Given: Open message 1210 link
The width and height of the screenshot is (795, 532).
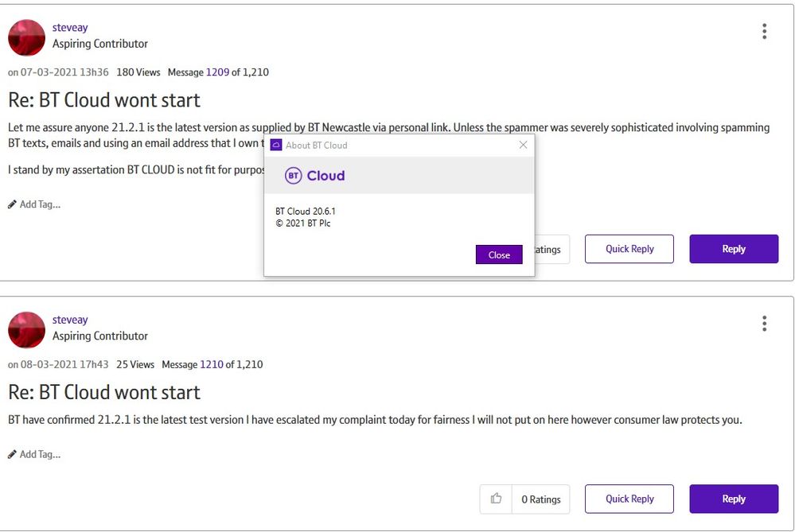Looking at the screenshot, I should pyautogui.click(x=212, y=365).
